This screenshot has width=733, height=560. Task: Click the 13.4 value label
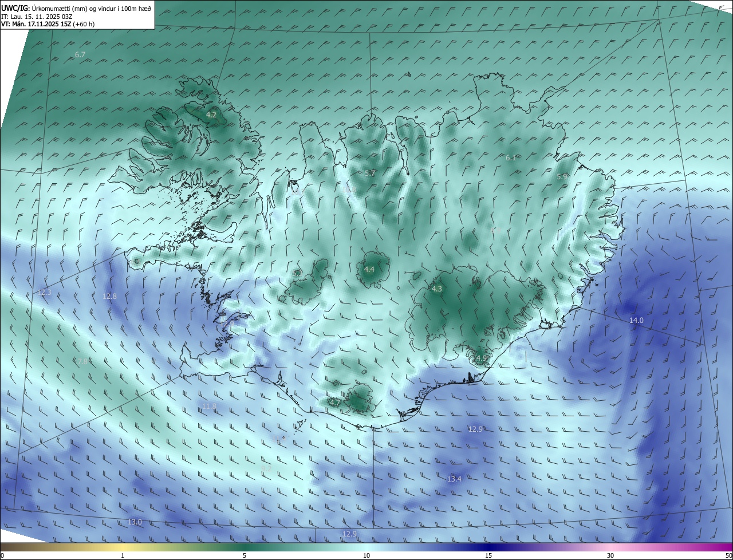(x=454, y=479)
